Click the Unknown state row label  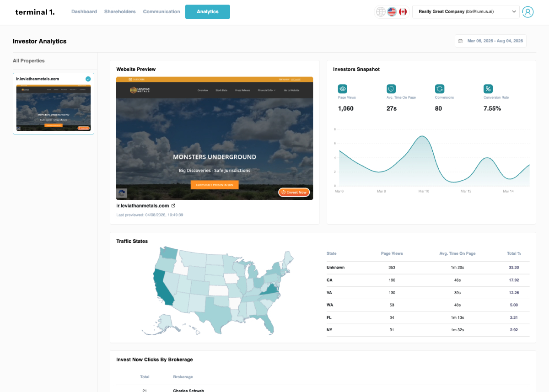(336, 268)
